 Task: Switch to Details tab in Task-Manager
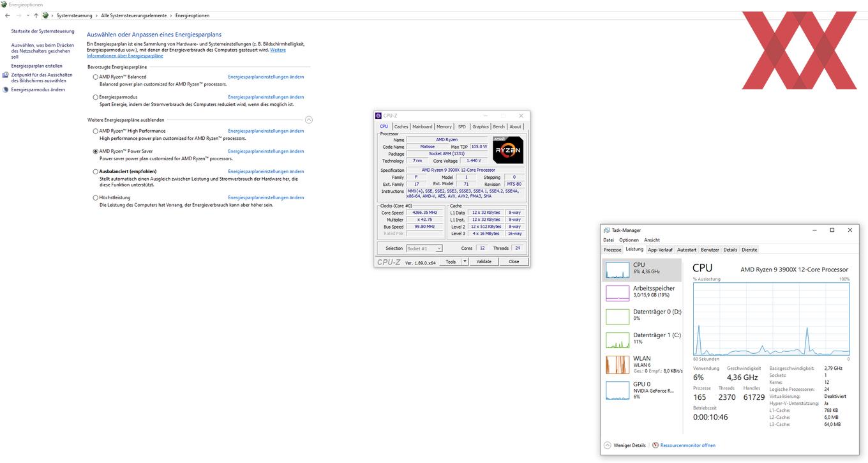(x=730, y=250)
